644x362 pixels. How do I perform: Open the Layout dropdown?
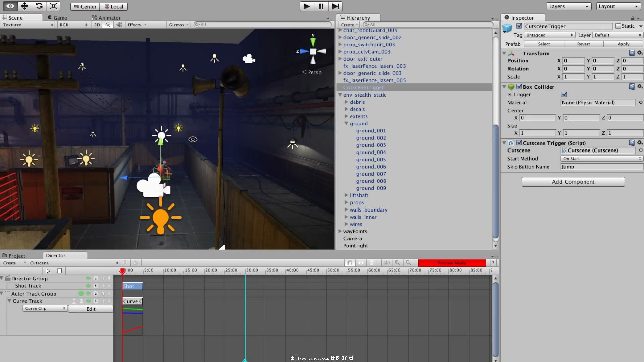pyautogui.click(x=619, y=6)
